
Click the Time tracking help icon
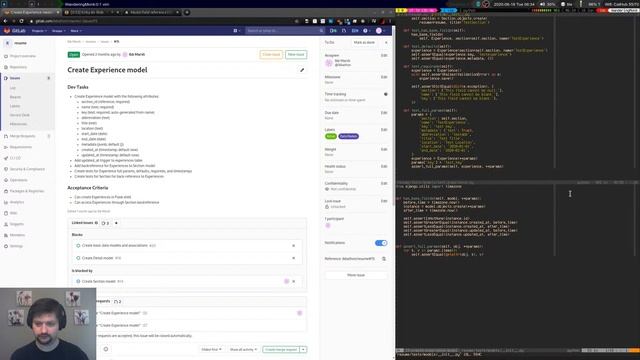[386, 94]
